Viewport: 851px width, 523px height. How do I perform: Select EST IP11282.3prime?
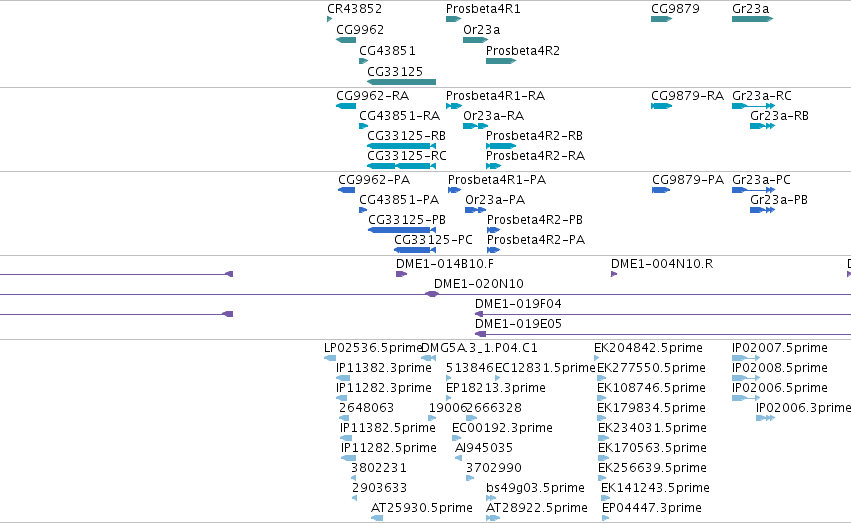[342, 399]
